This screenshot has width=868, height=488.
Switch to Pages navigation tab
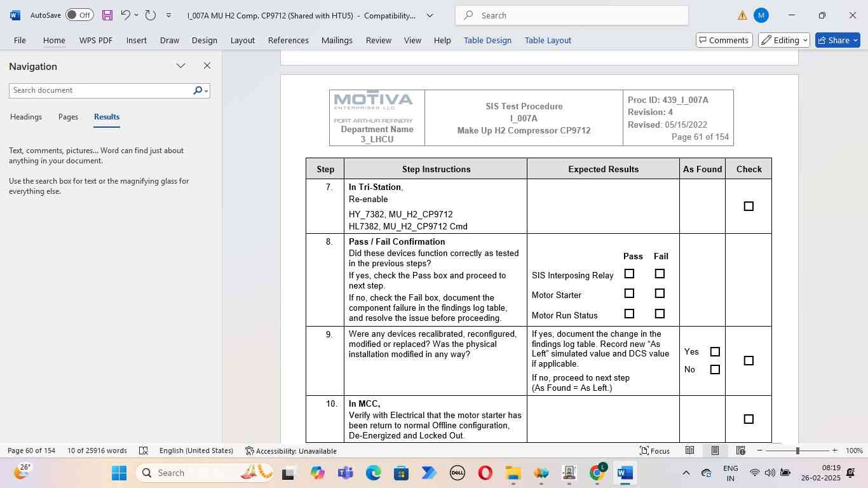(x=68, y=117)
